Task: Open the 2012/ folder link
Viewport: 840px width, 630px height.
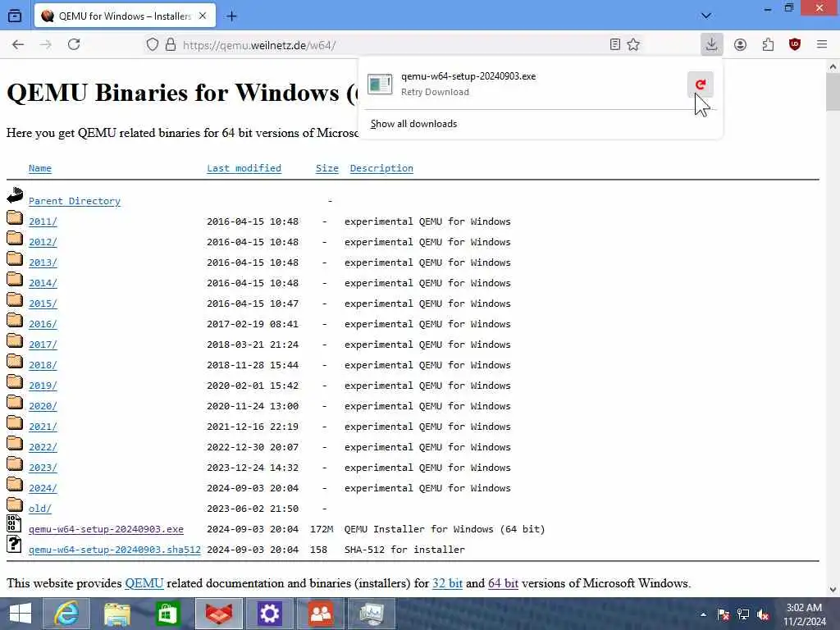Action: 43,242
